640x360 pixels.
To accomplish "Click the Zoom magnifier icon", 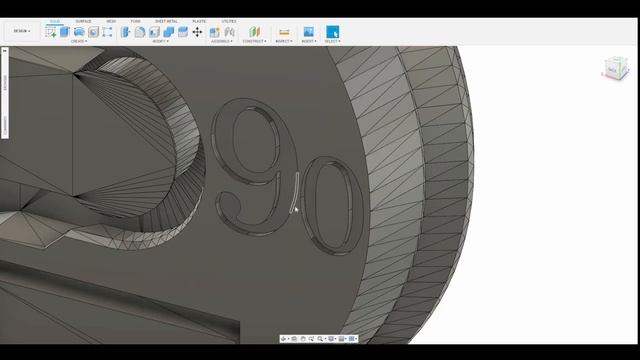I will 320,339.
